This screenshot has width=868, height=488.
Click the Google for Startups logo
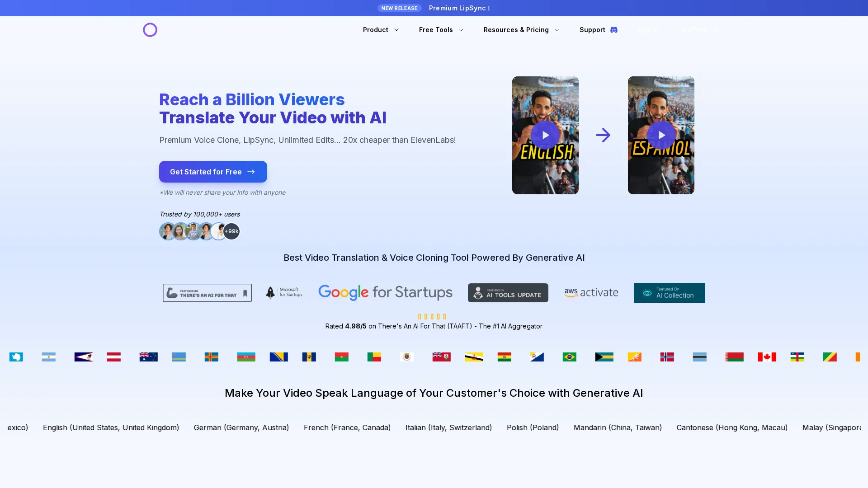pos(385,293)
